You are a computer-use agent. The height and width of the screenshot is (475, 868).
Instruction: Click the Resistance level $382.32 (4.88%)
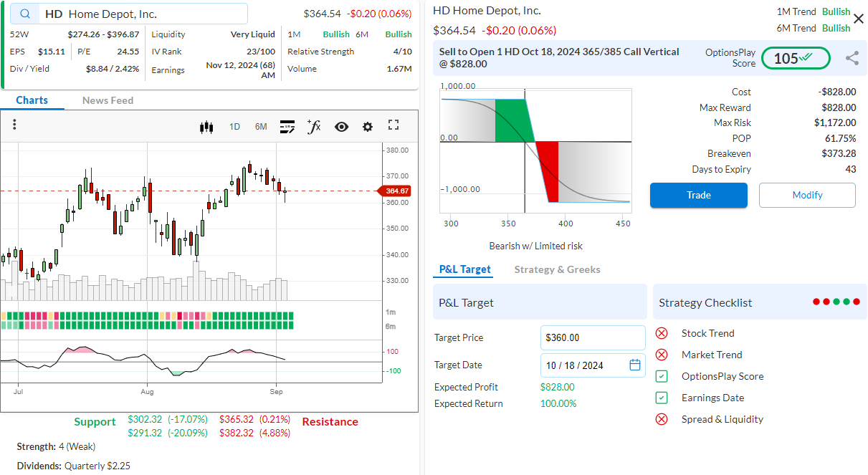254,433
